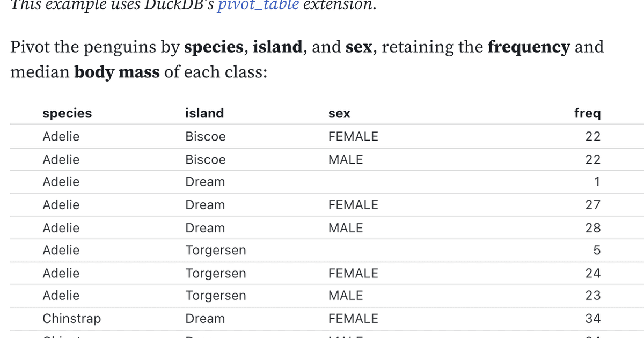The height and width of the screenshot is (338, 644).
Task: Open the pivot_table extension link
Action: [258, 5]
